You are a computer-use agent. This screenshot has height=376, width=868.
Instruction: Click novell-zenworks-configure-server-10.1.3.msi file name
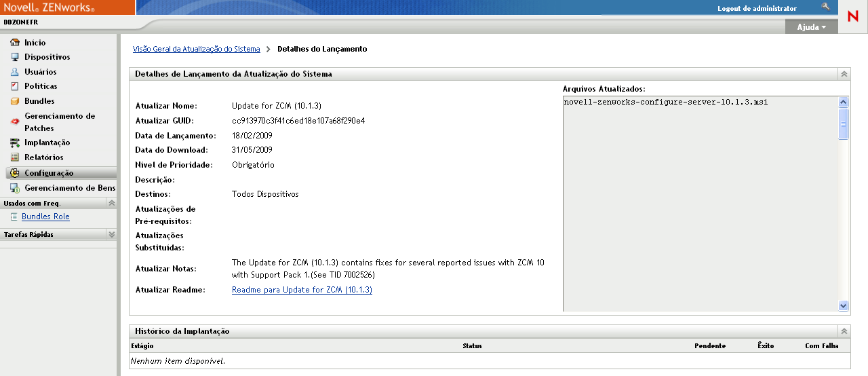pos(666,102)
